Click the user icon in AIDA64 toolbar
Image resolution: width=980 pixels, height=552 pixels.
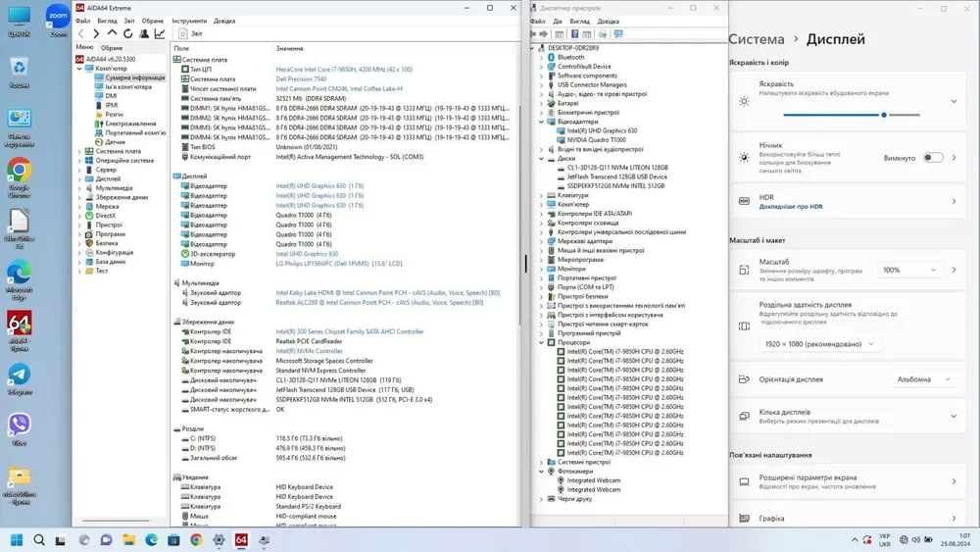[x=144, y=33]
